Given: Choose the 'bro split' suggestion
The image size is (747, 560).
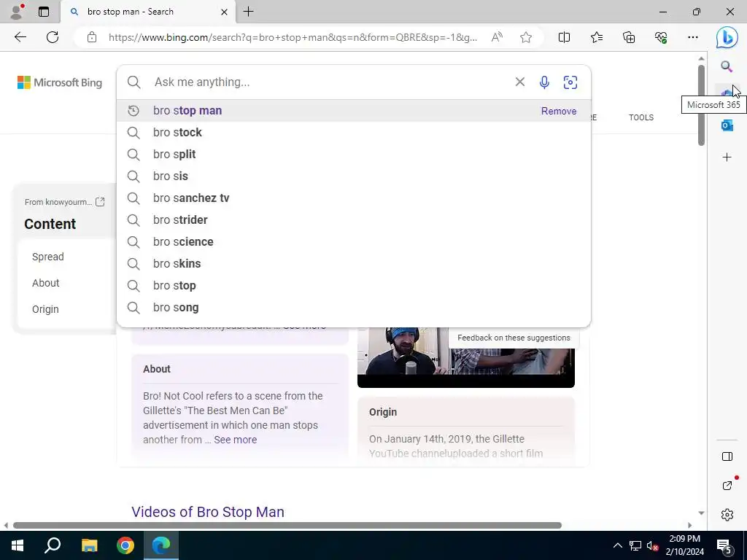Looking at the screenshot, I should (354, 155).
